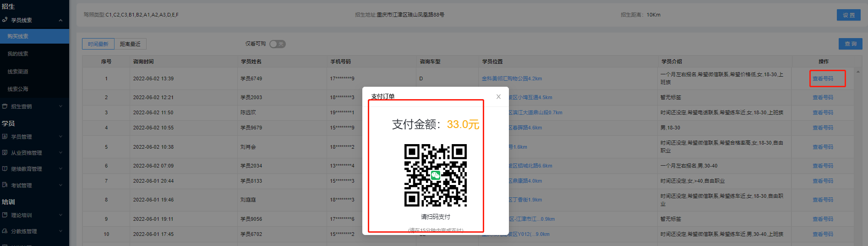Viewport: 868px width, 246px height.
Task: Expand the 从业资格管理 menu chevron
Action: point(60,153)
